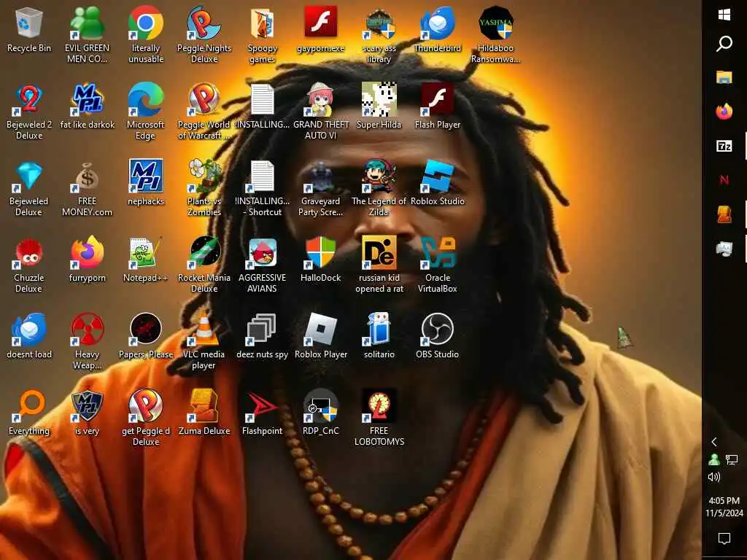The height and width of the screenshot is (560, 747).
Task: Select the scary ass library shortcut
Action: [x=379, y=23]
